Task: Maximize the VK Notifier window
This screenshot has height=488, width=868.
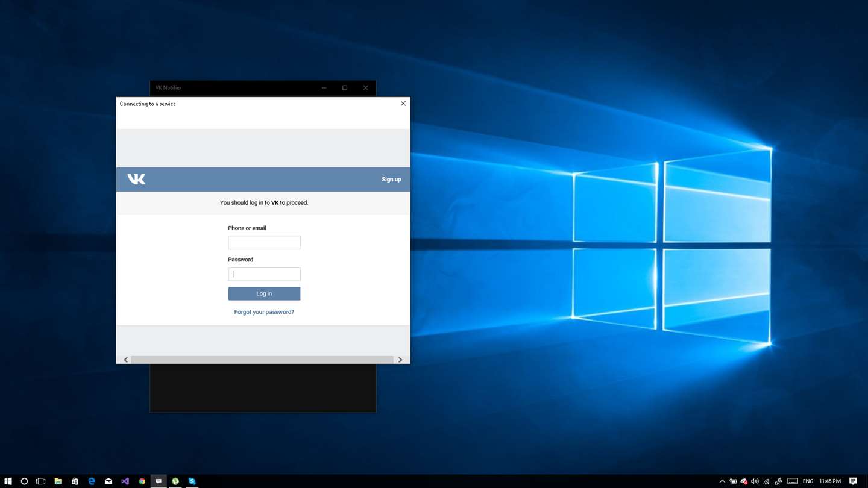Action: [345, 88]
